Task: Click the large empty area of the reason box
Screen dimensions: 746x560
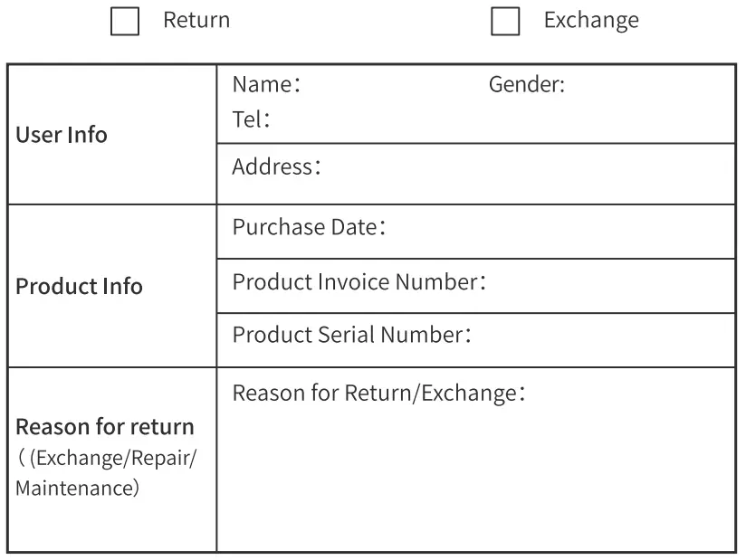Action: [474, 479]
